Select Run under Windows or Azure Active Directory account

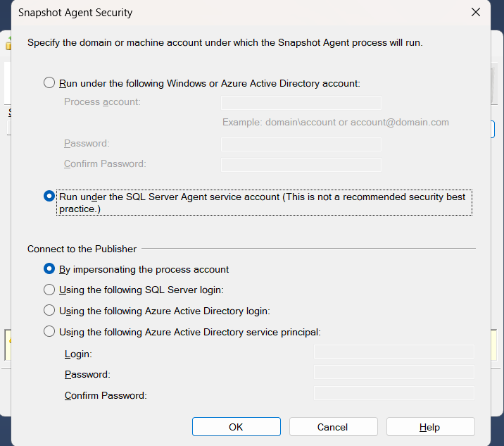(49, 83)
